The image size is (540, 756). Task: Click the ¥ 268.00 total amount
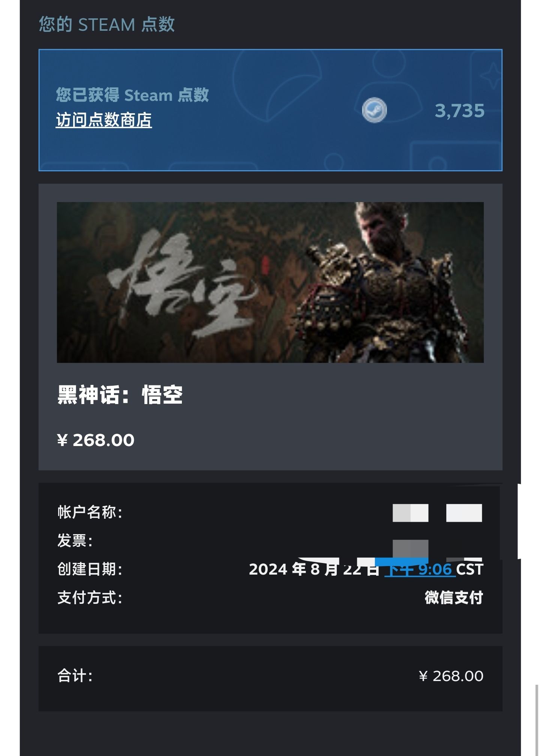tap(451, 676)
